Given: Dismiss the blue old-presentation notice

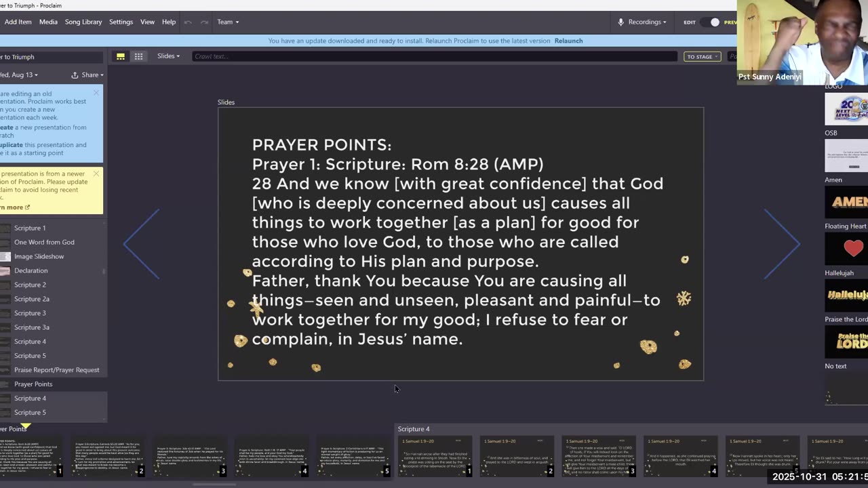Looking at the screenshot, I should (96, 93).
